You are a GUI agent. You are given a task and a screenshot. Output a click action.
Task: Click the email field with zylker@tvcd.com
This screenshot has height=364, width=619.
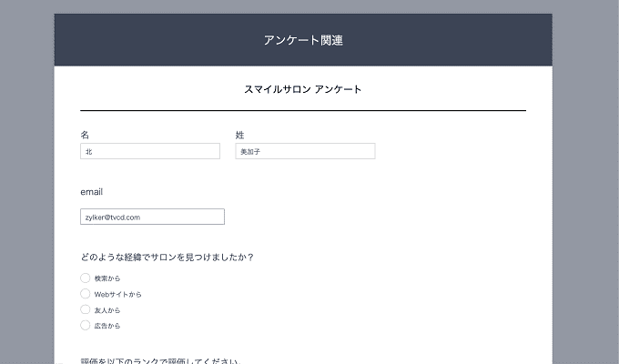[x=152, y=217]
